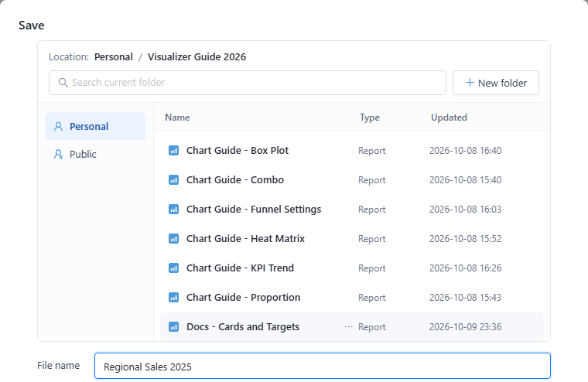Screen dimensions: 588x382
Task: Click the 2026-10-08 16:26 timestamp
Action: tap(466, 268)
